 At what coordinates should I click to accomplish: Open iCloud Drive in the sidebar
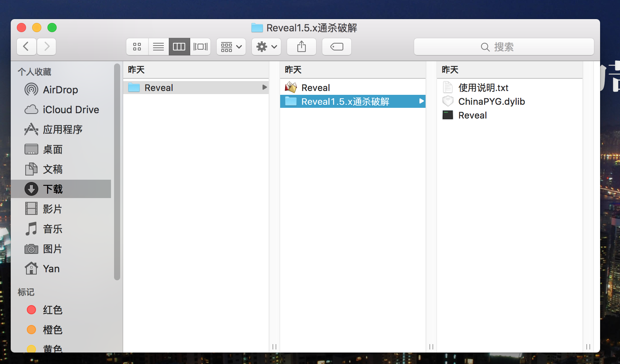[x=61, y=110]
